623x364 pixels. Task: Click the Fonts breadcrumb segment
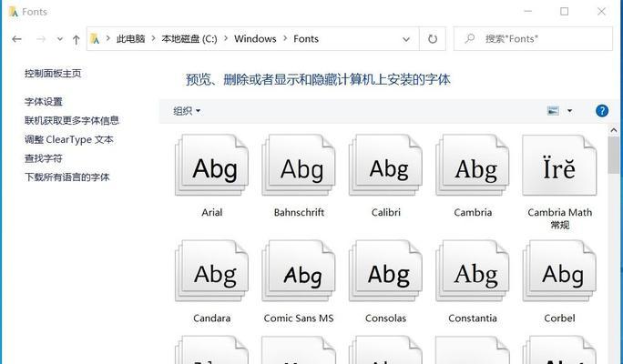pyautogui.click(x=306, y=38)
